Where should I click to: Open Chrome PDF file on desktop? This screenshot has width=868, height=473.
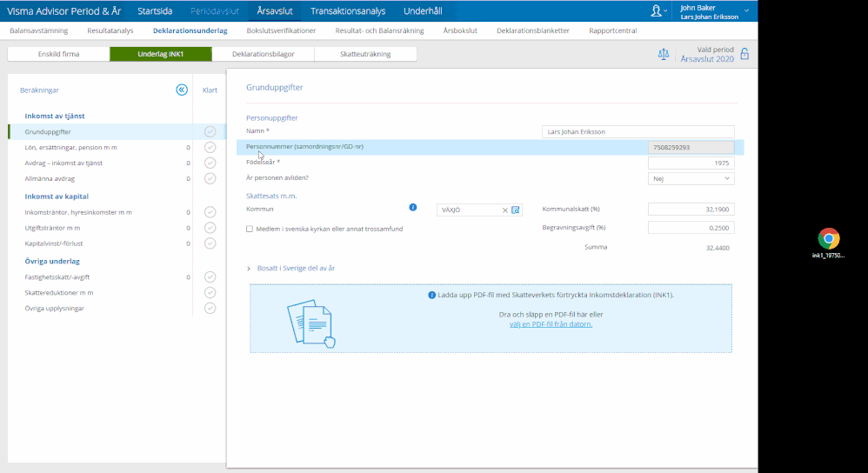829,238
